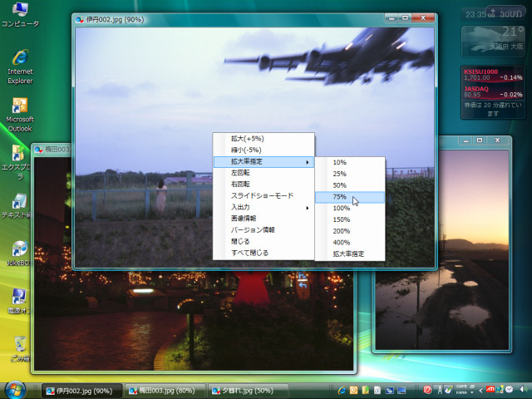Toggle the KANA indicator on language bar
532x399 pixels.
click(x=461, y=393)
